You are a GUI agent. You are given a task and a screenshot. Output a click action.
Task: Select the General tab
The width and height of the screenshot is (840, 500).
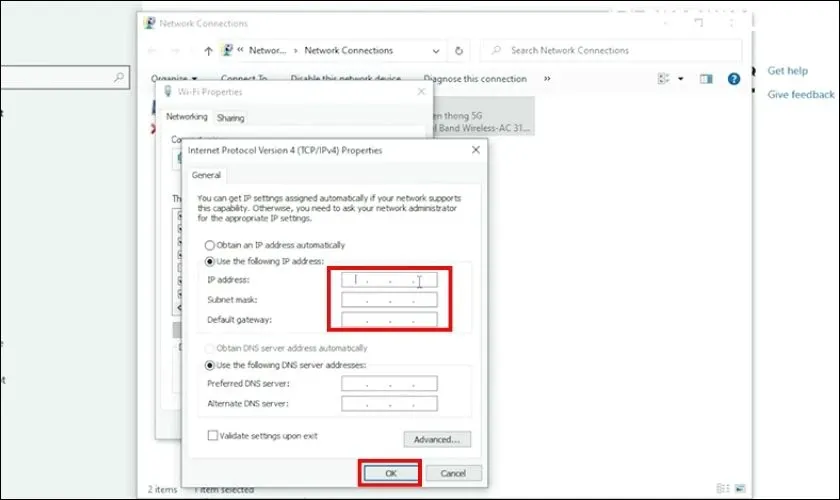tap(206, 175)
